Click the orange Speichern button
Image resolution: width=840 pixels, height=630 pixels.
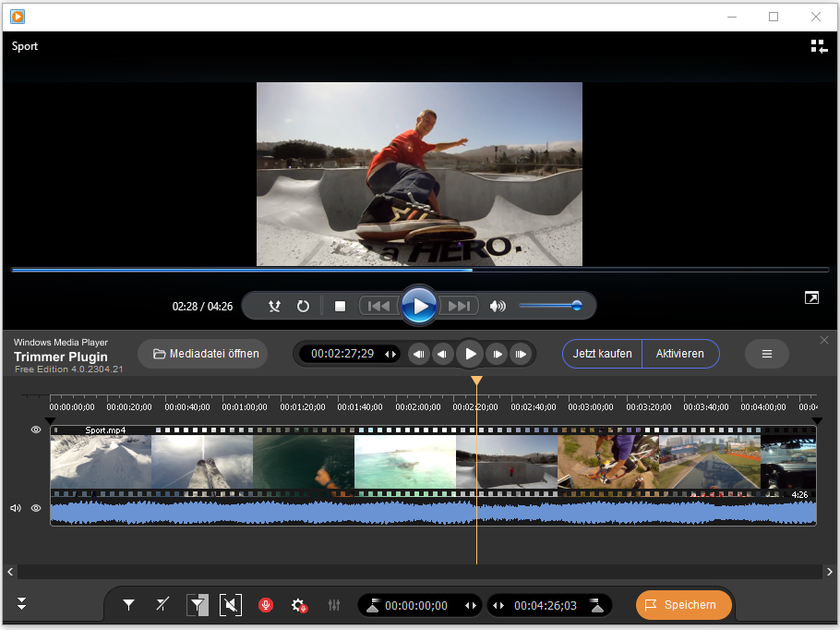684,605
